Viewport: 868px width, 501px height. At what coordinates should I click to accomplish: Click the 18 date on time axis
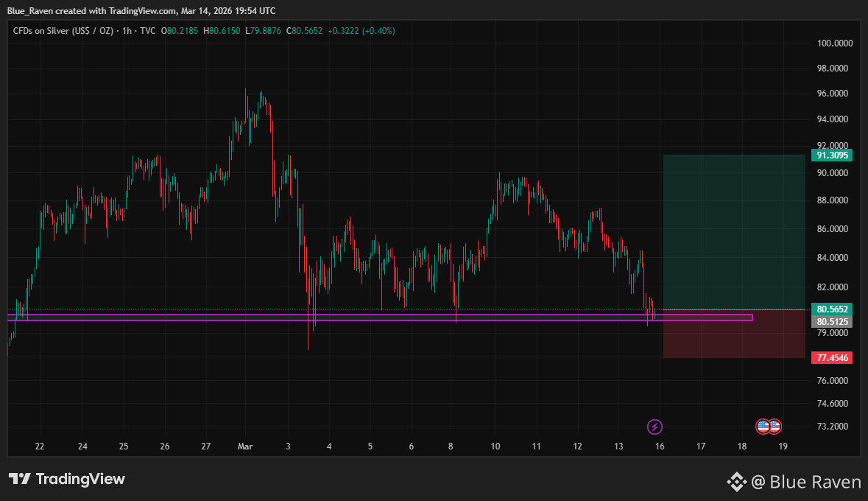coord(742,446)
